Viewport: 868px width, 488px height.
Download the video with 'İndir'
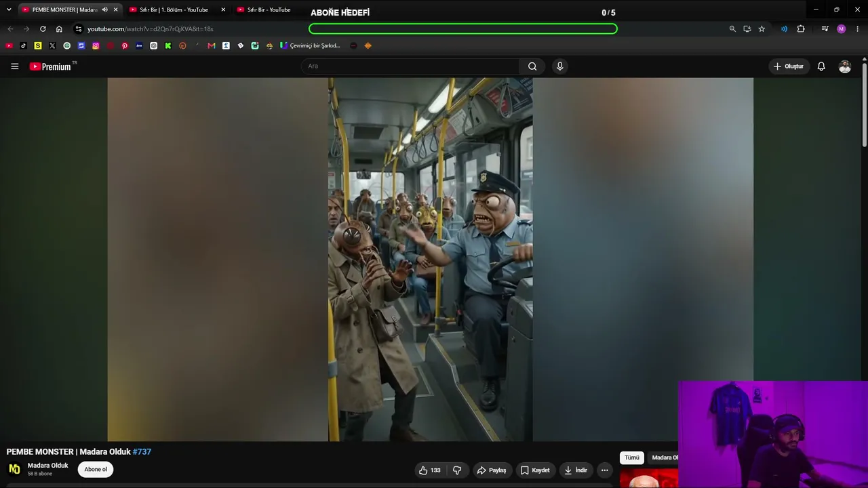point(576,470)
